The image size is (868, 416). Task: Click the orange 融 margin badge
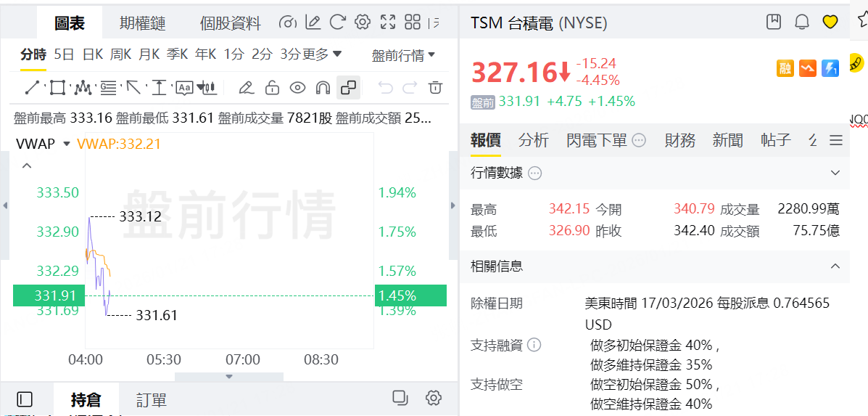[x=785, y=68]
